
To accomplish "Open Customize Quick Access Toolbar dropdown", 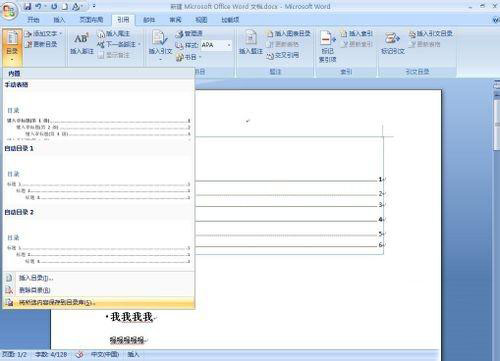I will tap(94, 6).
